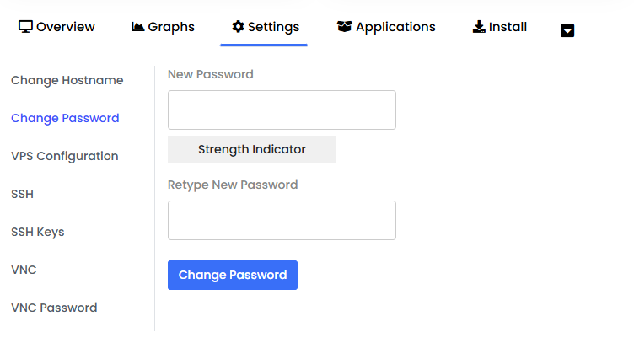Screen dimensions: 634x364
Task: Open the Overview tab text
Action: click(x=66, y=27)
